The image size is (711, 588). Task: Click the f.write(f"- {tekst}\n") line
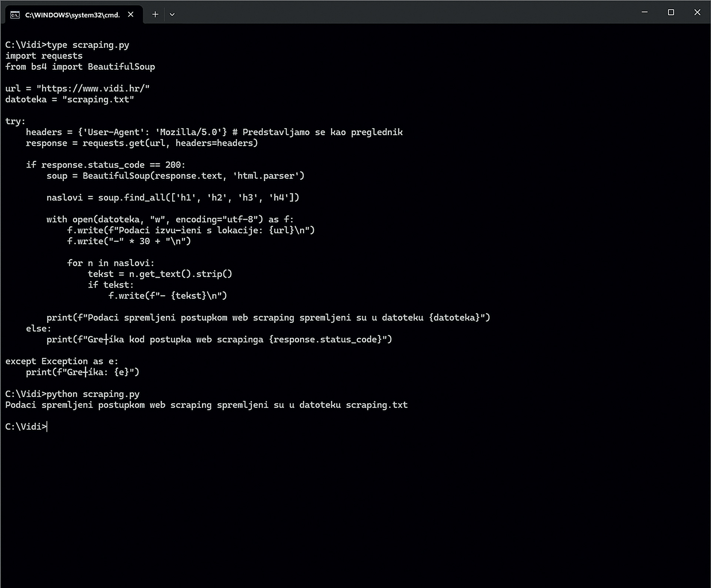168,296
